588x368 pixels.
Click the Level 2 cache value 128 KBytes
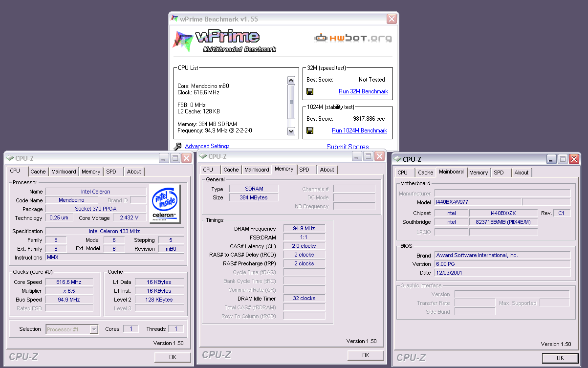pos(159,300)
